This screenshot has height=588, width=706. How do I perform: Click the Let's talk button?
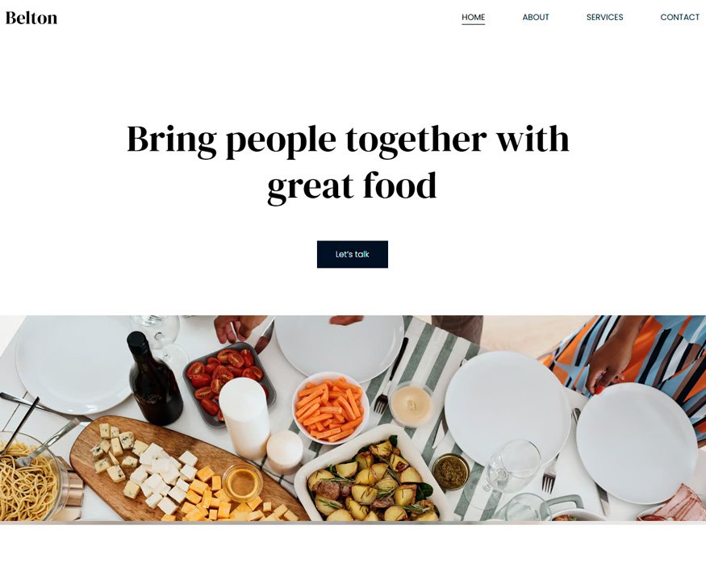click(x=352, y=254)
